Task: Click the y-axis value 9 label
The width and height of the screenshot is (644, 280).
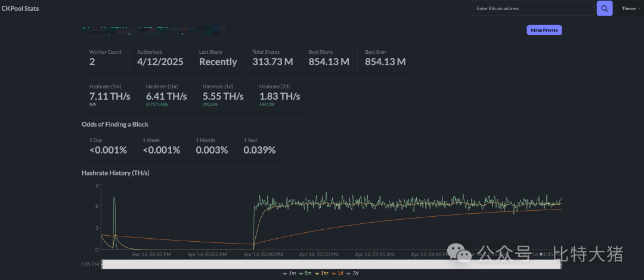Action: point(97,186)
